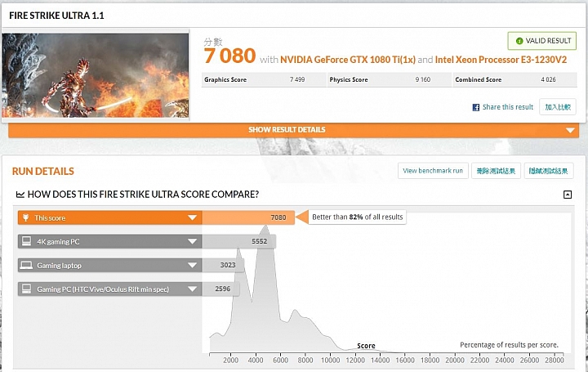Click the 加入比較 compare button
The height and width of the screenshot is (372, 588).
click(558, 107)
